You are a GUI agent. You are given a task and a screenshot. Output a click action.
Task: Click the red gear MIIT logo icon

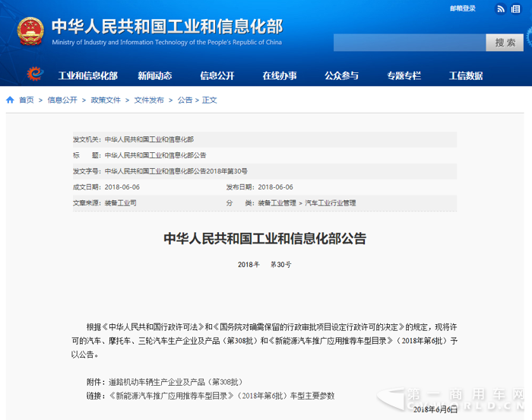pyautogui.click(x=35, y=74)
